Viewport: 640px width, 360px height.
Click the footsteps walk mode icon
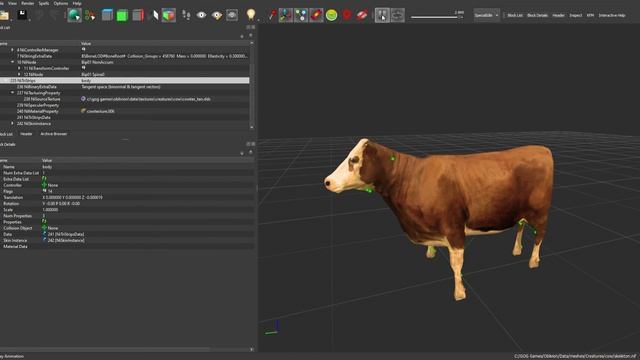click(186, 16)
